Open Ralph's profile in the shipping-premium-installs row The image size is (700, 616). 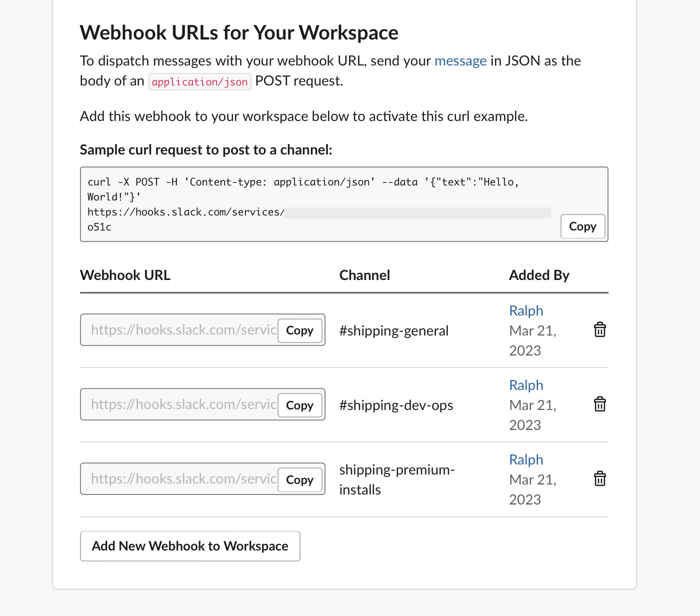point(525,459)
